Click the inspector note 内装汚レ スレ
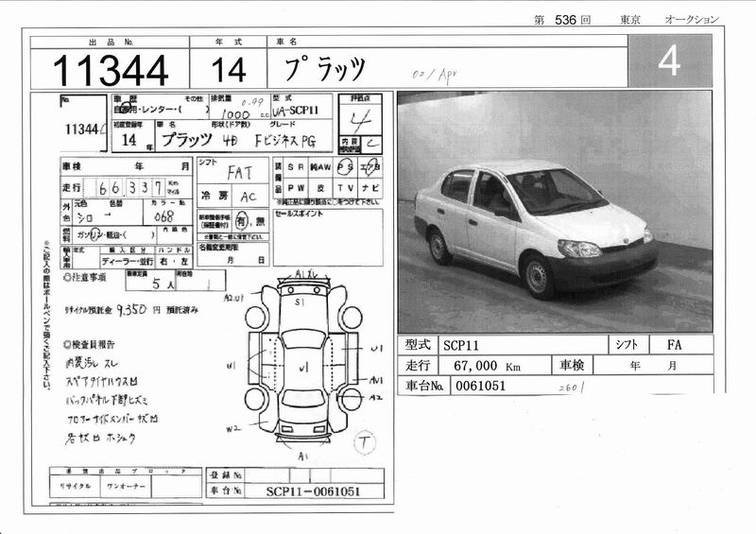The width and height of the screenshot is (756, 534). coord(92,363)
